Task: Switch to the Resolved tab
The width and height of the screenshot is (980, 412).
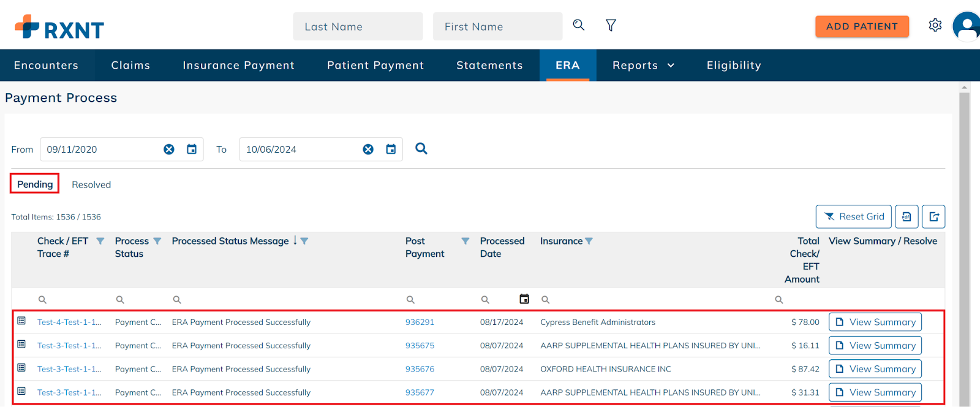Action: pos(91,185)
